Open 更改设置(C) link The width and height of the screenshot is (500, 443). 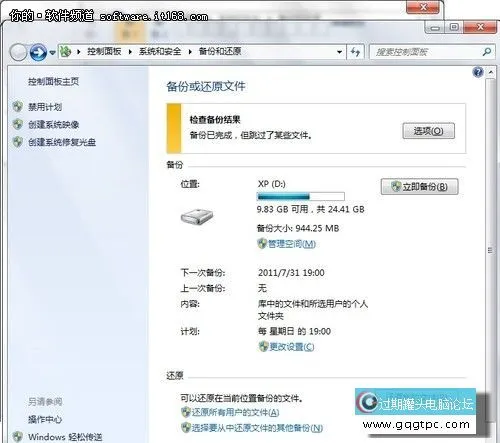pos(292,347)
